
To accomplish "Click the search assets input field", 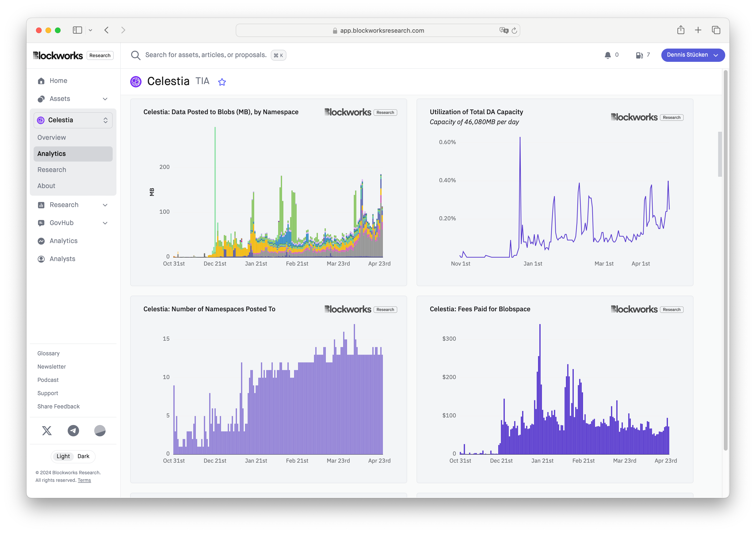I will click(x=206, y=55).
